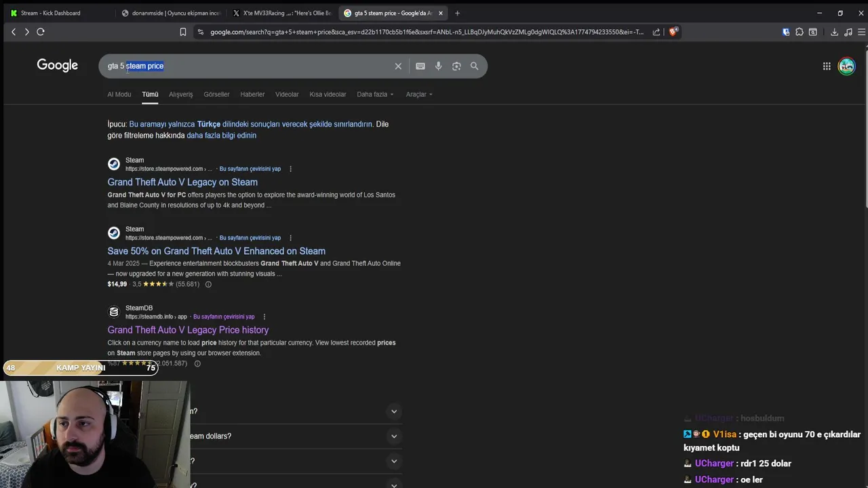Expand the first related question chevron

pyautogui.click(x=394, y=411)
